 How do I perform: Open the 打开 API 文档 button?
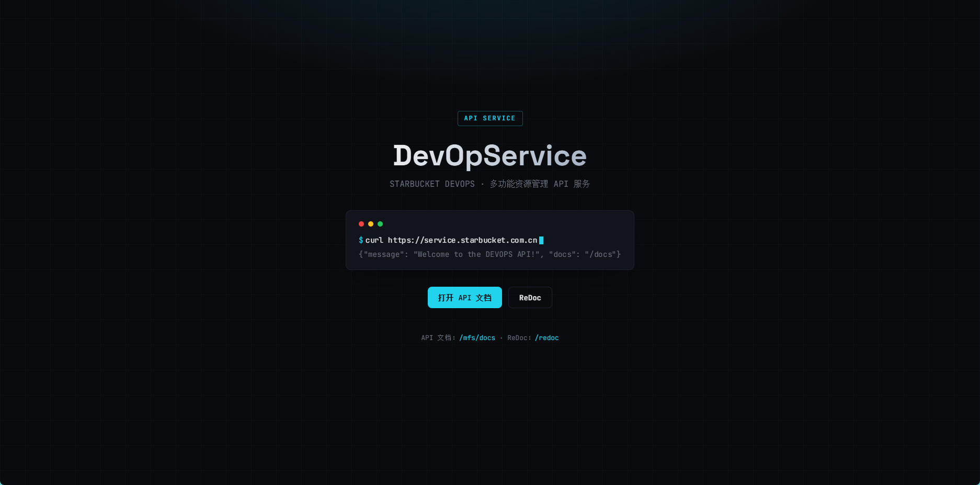click(464, 297)
